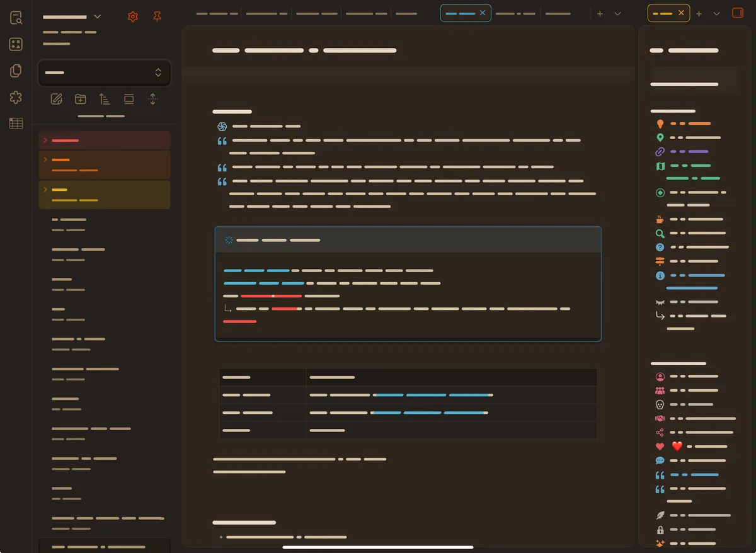Open the flower-shaped plugin icon in the ribbon
Image resolution: width=756 pixels, height=553 pixels.
pos(16,97)
